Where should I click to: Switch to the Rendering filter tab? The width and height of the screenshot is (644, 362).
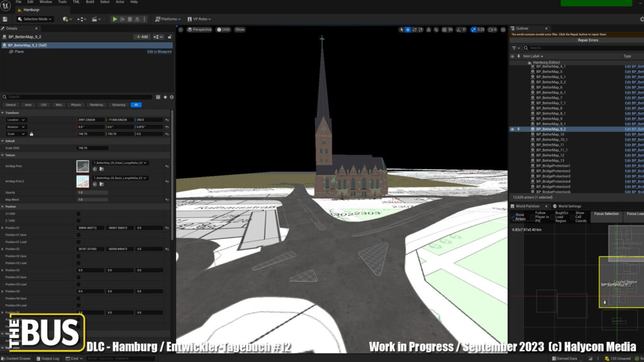point(96,105)
